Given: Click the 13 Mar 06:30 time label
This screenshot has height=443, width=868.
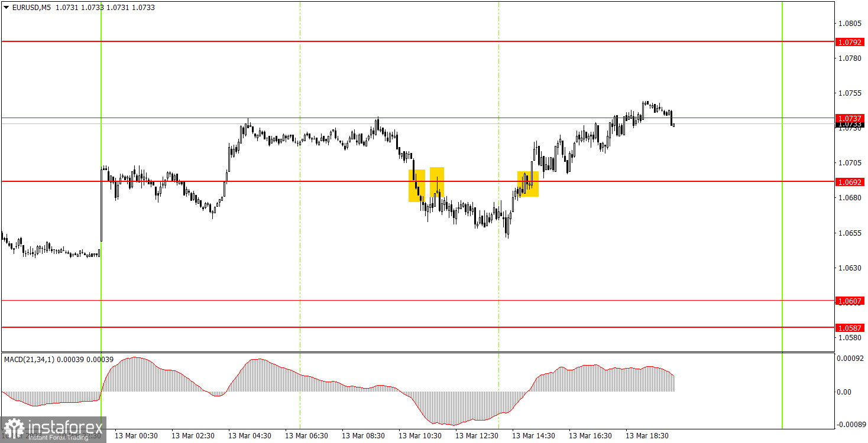Looking at the screenshot, I should pos(306,435).
